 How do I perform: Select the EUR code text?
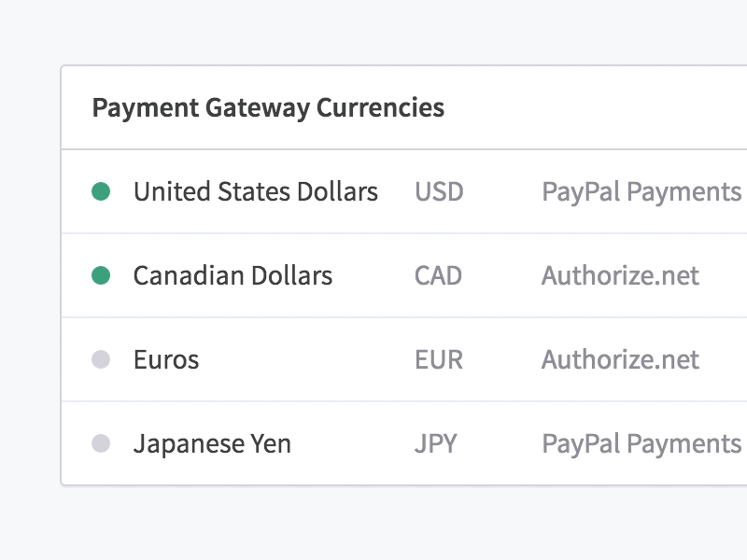(x=439, y=359)
